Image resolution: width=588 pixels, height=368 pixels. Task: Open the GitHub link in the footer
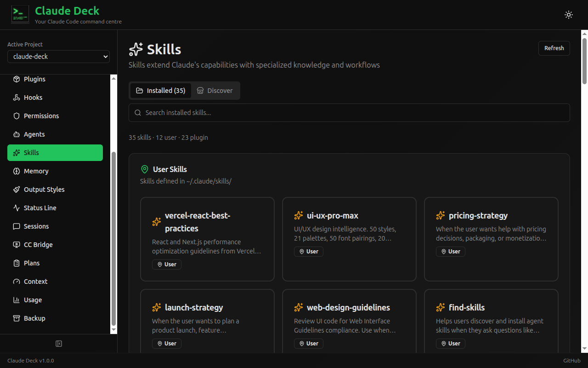pyautogui.click(x=571, y=360)
